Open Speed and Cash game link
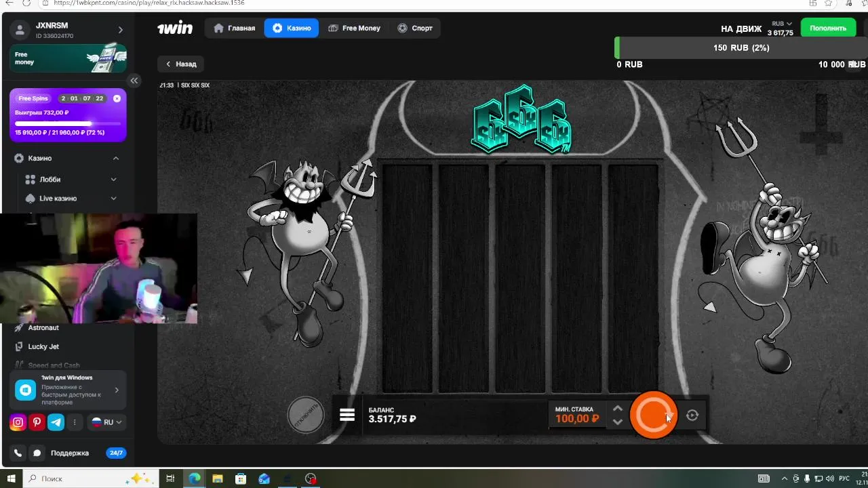This screenshot has width=868, height=488. coord(54,365)
